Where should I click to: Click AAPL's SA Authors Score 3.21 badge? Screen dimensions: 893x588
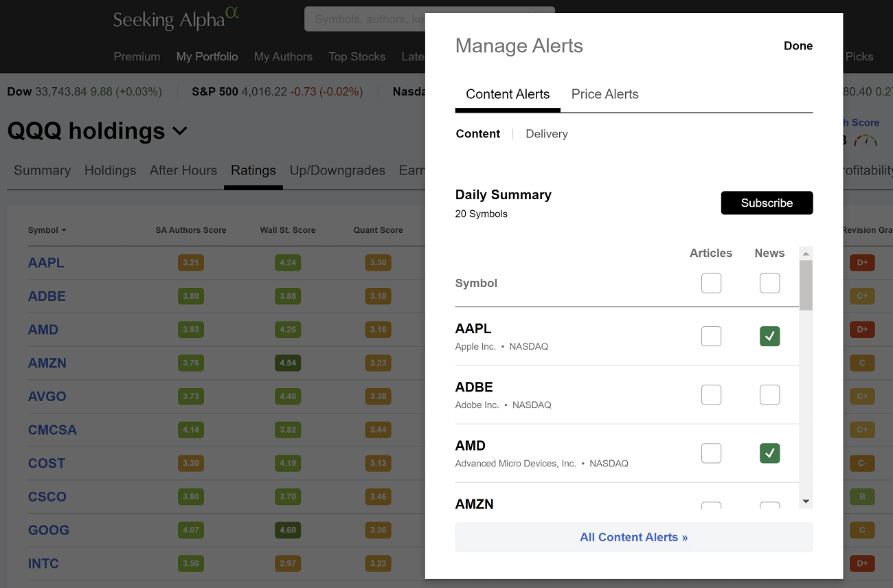[191, 262]
